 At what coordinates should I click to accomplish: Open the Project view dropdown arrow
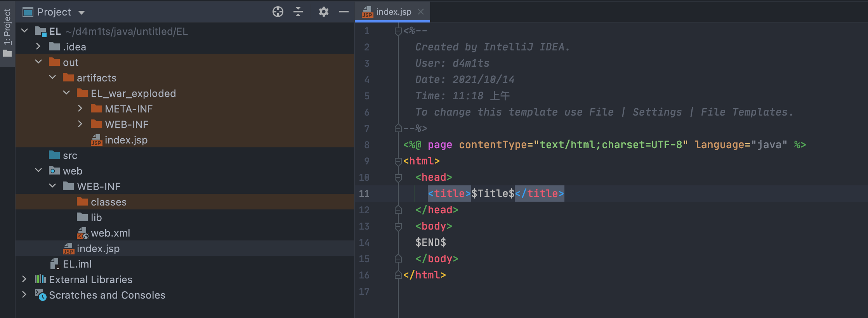82,12
